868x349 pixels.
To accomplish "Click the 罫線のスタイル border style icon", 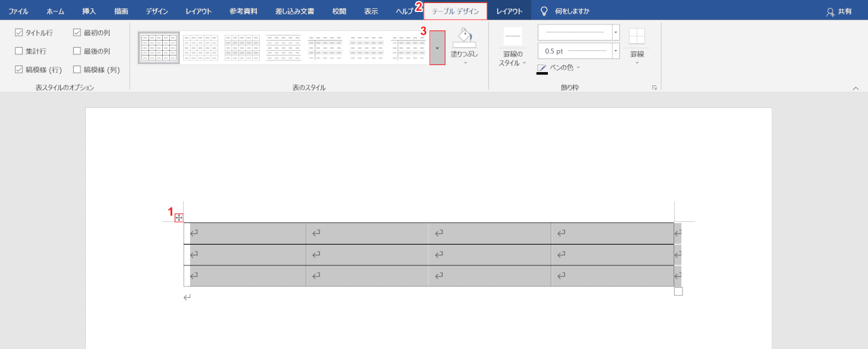I will (513, 36).
